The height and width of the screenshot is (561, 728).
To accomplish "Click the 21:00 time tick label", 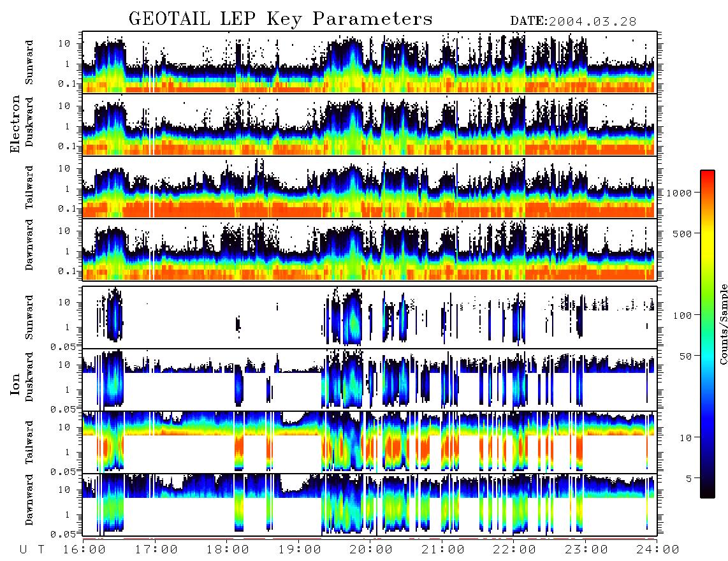I will (443, 550).
